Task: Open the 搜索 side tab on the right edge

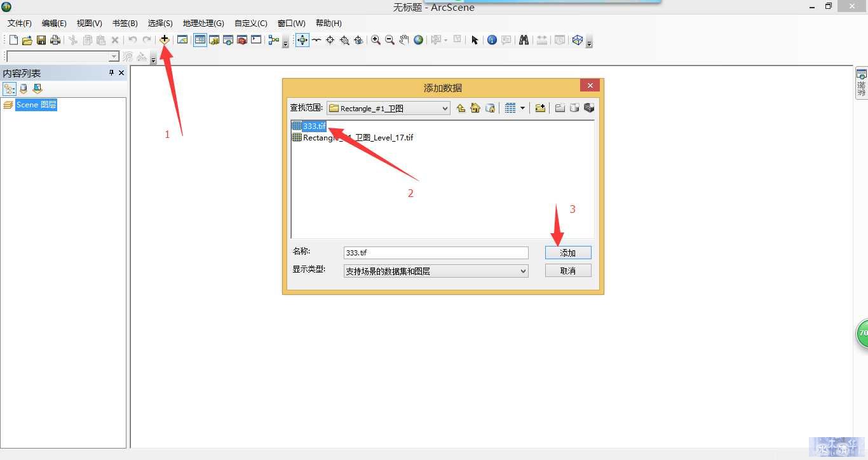Action: point(862,83)
